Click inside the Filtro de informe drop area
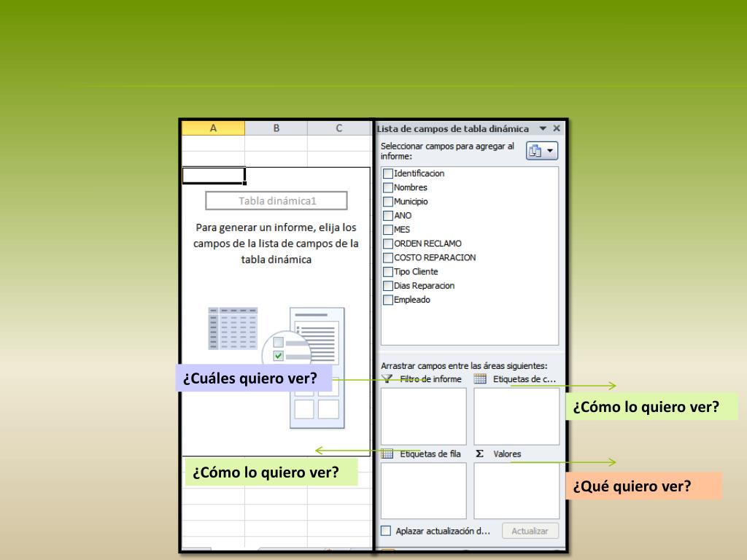Screen dimensions: 747x560 coord(424,416)
